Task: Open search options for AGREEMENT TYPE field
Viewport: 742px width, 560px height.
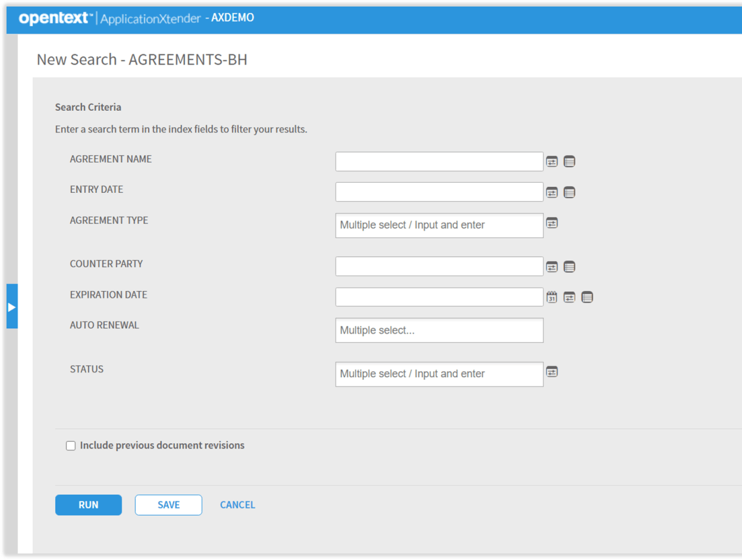Action: [x=552, y=223]
